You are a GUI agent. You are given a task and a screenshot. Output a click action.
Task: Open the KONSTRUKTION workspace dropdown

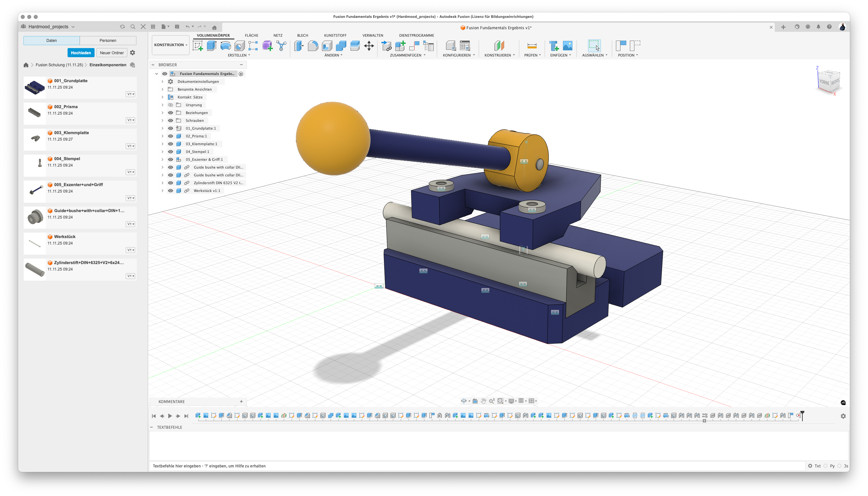tap(170, 45)
